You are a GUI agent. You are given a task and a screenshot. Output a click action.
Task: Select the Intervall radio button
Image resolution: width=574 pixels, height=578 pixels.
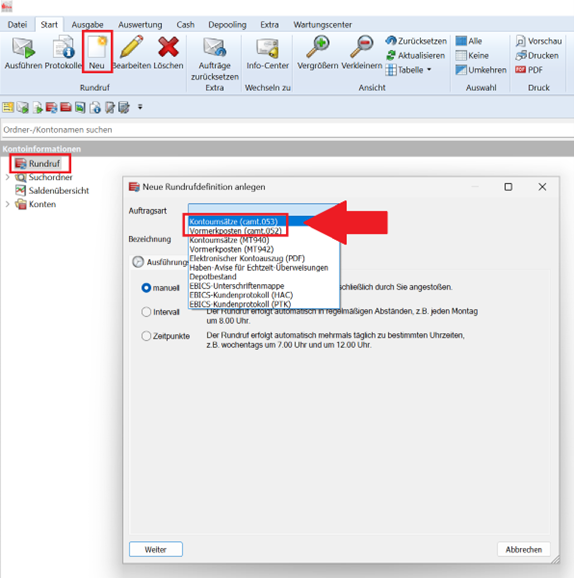point(146,312)
